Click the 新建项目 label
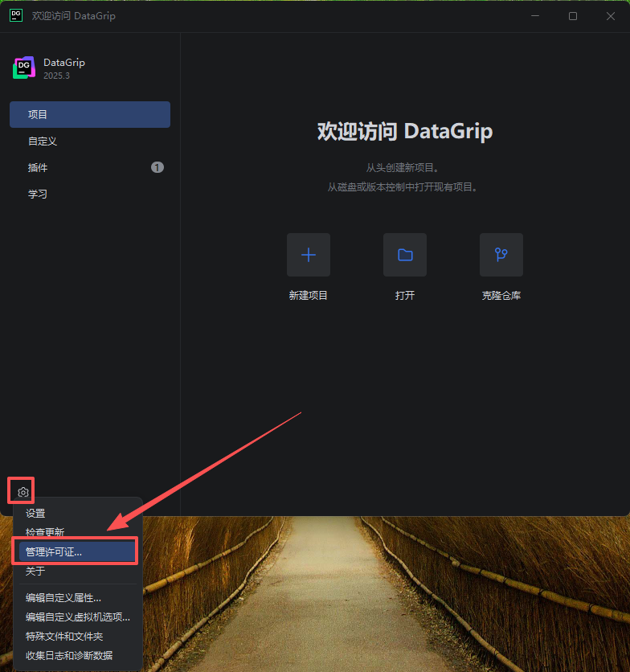The image size is (630, 672). coord(308,295)
